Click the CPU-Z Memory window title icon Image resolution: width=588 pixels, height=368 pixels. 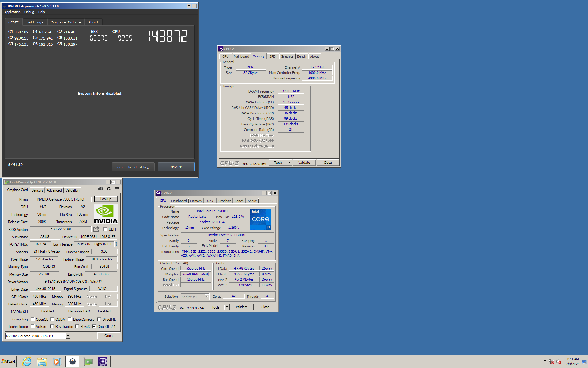(221, 49)
